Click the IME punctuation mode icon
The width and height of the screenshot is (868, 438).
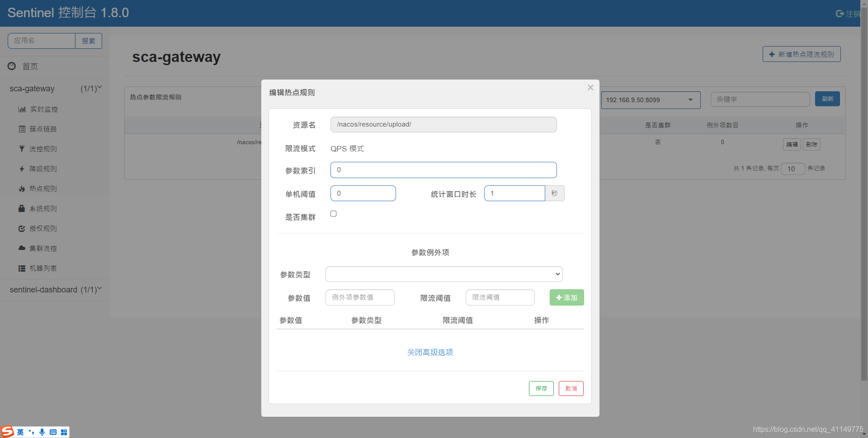[x=31, y=432]
